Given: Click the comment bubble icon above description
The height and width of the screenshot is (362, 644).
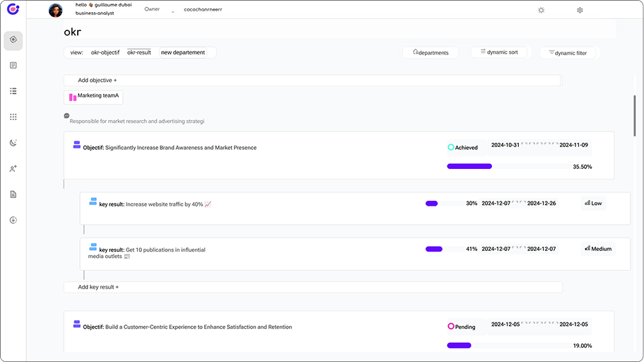Looking at the screenshot, I should [66, 116].
